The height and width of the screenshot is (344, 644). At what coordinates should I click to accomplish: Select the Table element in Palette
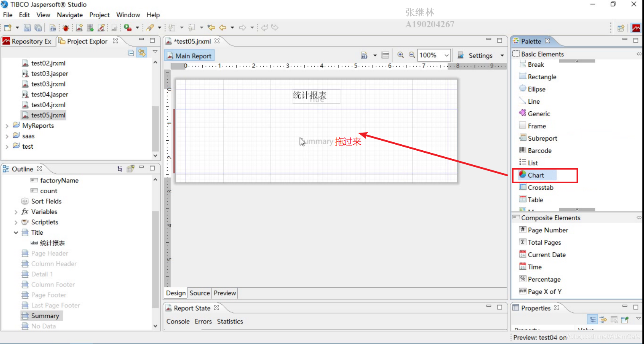pos(531,200)
